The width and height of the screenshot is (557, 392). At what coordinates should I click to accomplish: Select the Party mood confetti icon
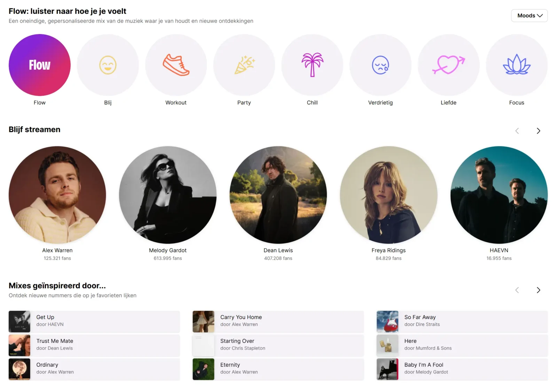coord(244,65)
